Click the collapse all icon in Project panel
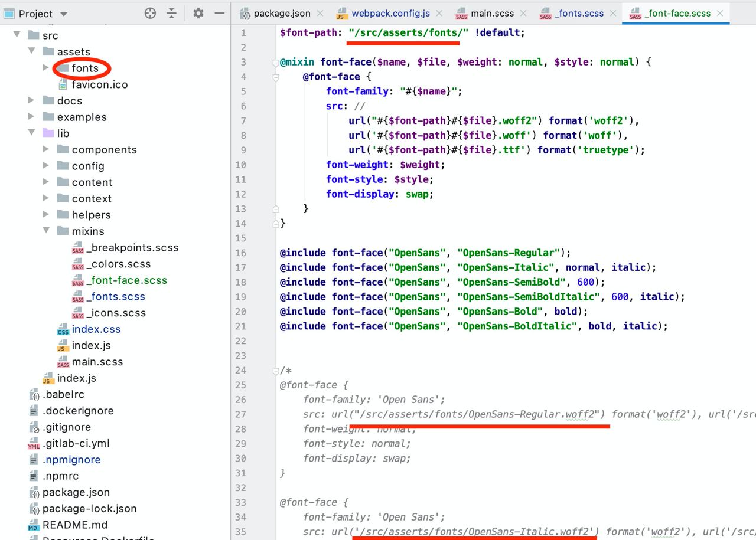The image size is (756, 540). [x=171, y=13]
